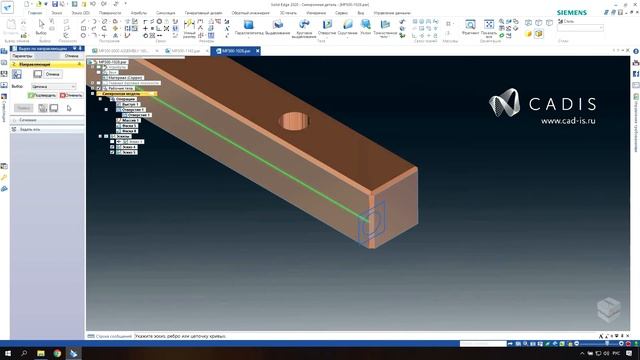Click the Box (Параллелепипед) primitive tool

[x=249, y=27]
